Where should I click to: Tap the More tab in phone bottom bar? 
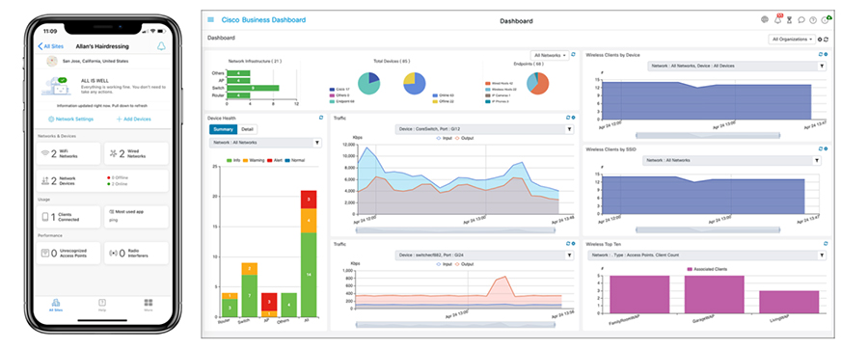coord(149,306)
